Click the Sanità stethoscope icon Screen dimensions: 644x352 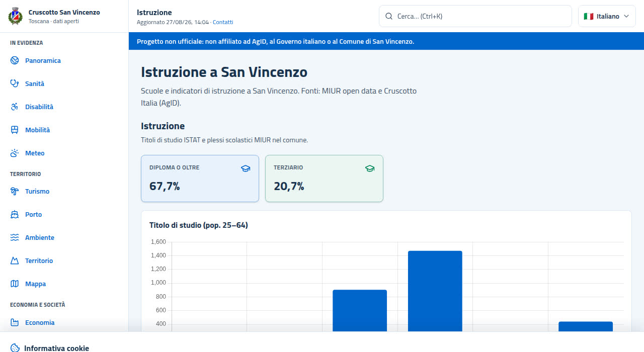point(15,84)
